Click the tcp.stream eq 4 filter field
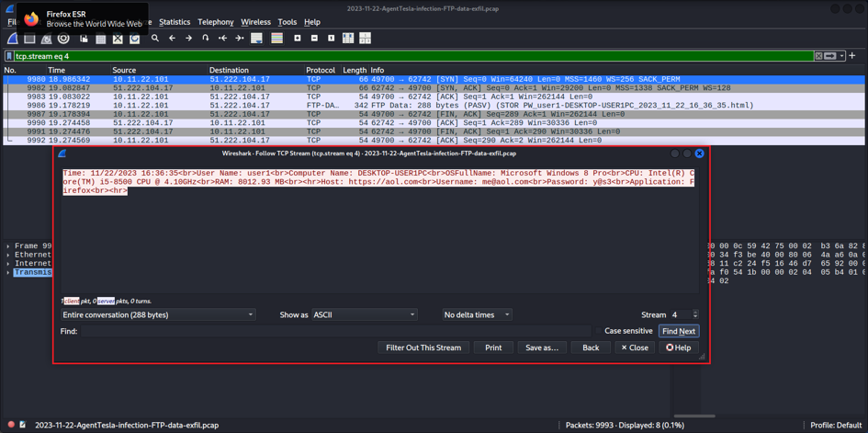This screenshot has height=433, width=868. [x=414, y=56]
